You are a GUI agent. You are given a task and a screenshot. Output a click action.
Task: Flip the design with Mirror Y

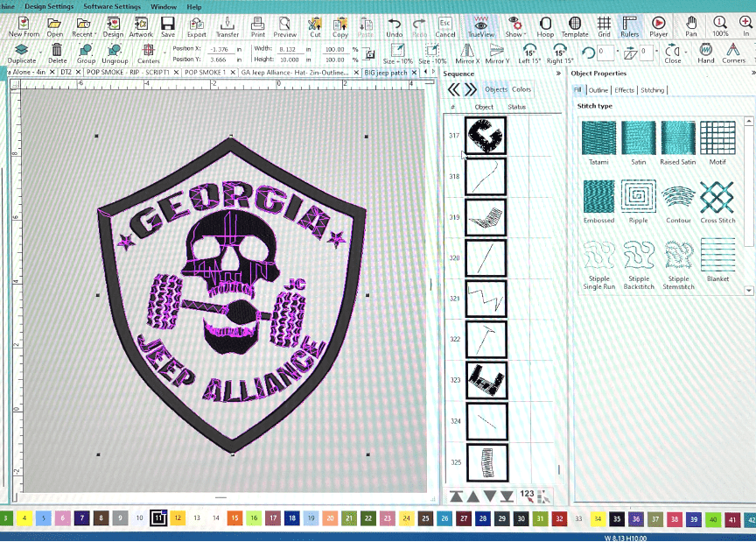point(497,53)
